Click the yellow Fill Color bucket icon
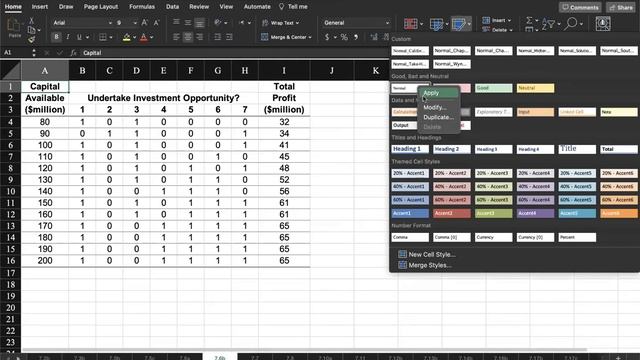This screenshot has height=360, width=640. point(127,38)
